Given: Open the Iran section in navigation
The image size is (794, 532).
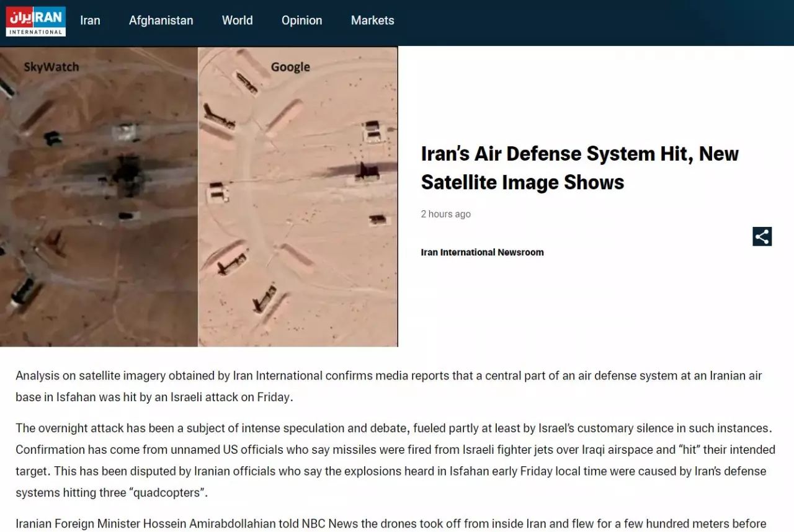Looking at the screenshot, I should click(90, 20).
